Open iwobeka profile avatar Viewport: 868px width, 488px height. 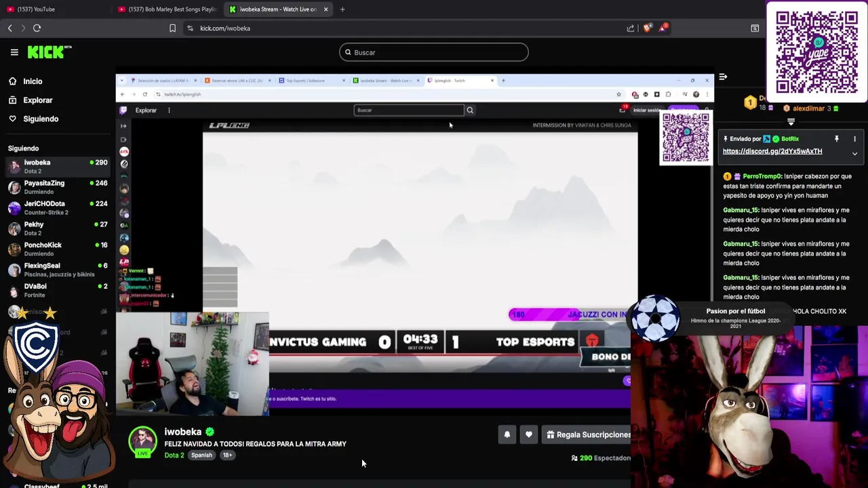point(142,442)
